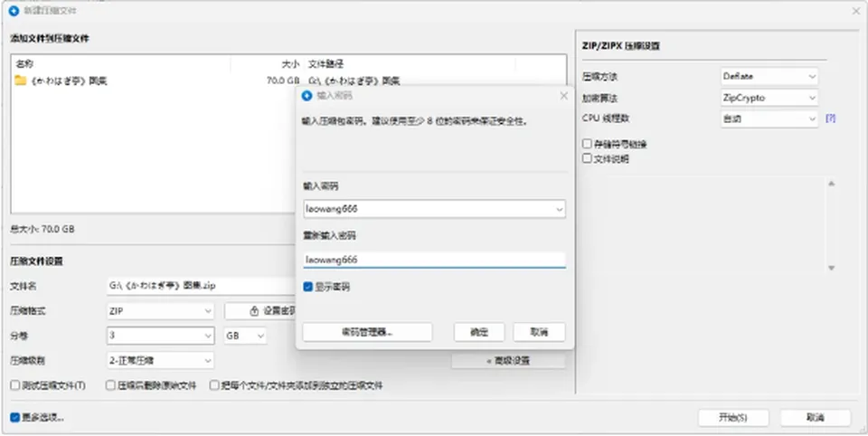Confirm password with 确定 button
Viewport: 868px width, 436px height.
tap(479, 332)
